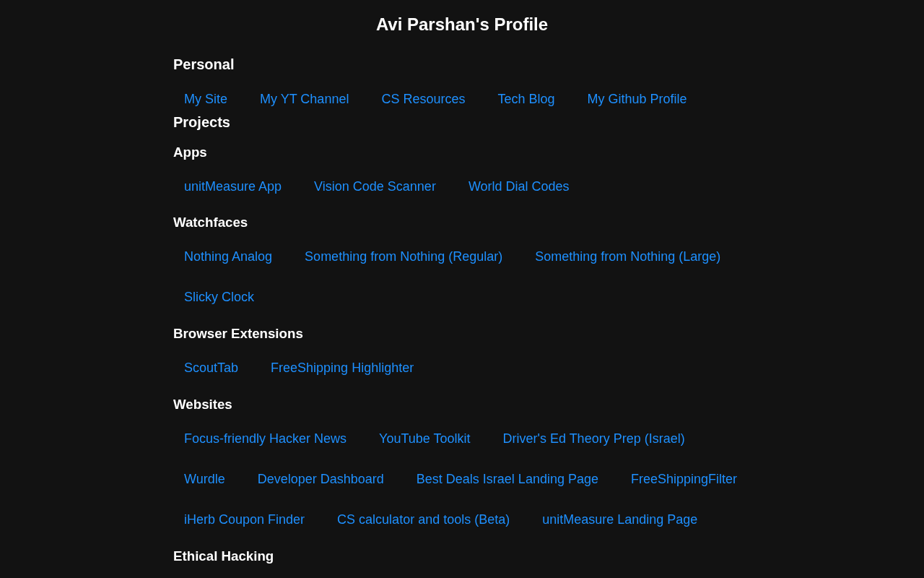Open the iHerb Coupon Finder link
Image resolution: width=924 pixels, height=578 pixels.
244,519
